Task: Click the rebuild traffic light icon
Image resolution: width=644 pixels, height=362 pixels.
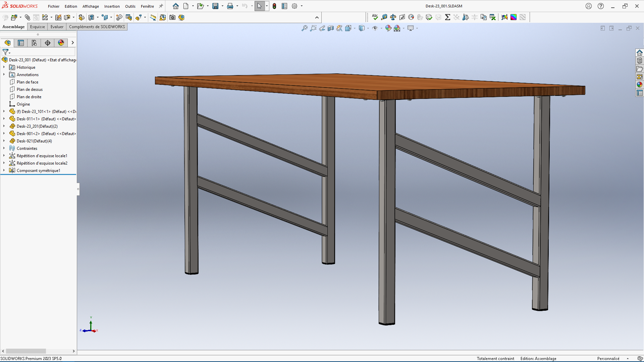Action: 274,6
